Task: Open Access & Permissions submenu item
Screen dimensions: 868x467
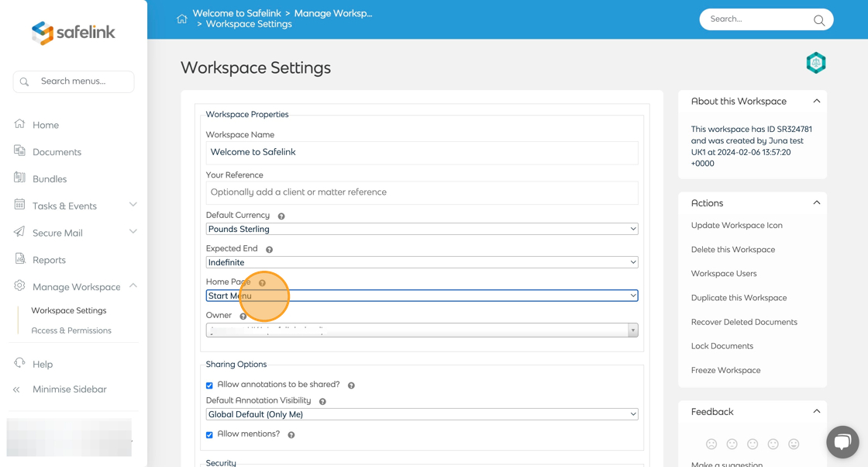Action: click(x=71, y=330)
